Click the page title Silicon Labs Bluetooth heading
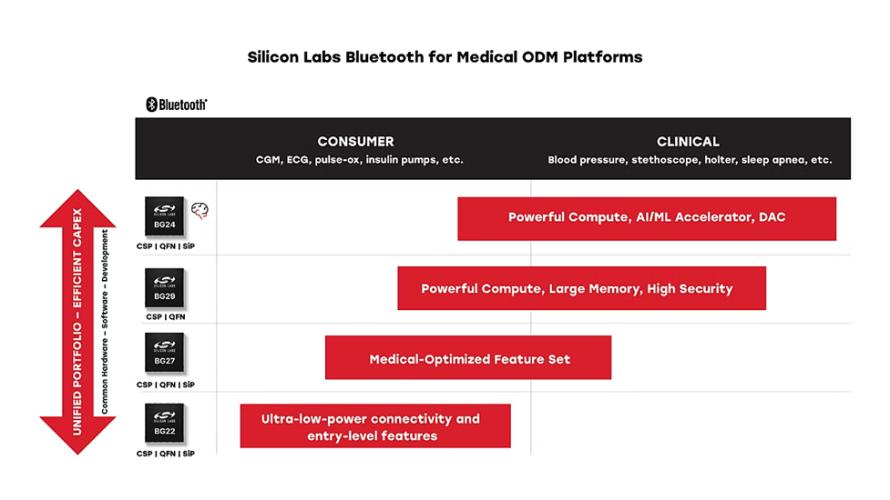The width and height of the screenshot is (890, 500). pos(445,57)
